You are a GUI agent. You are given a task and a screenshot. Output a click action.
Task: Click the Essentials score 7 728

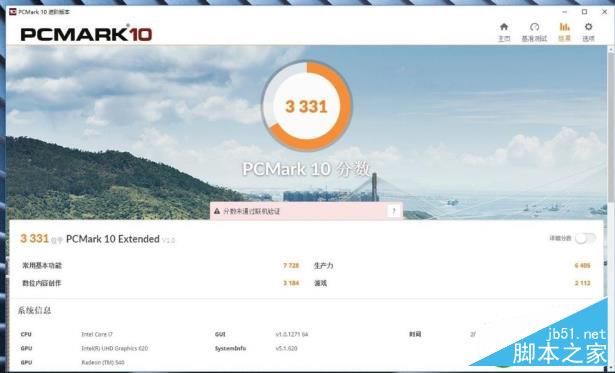291,266
